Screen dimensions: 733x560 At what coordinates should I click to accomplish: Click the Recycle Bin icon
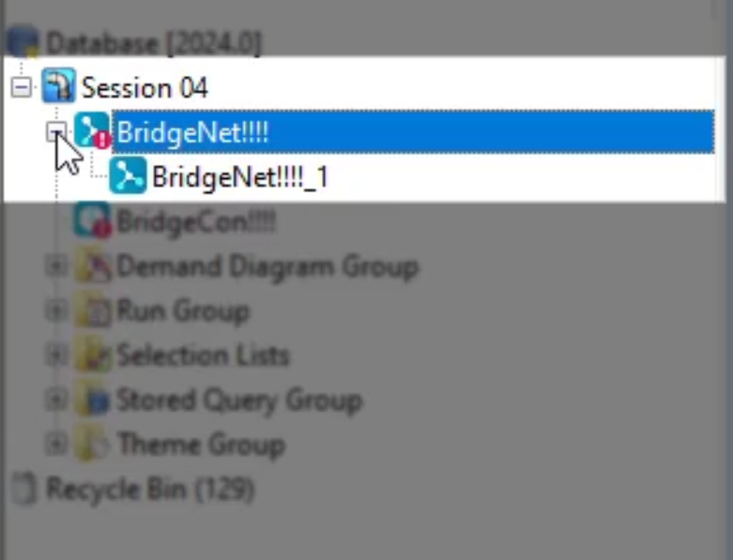pos(23,489)
